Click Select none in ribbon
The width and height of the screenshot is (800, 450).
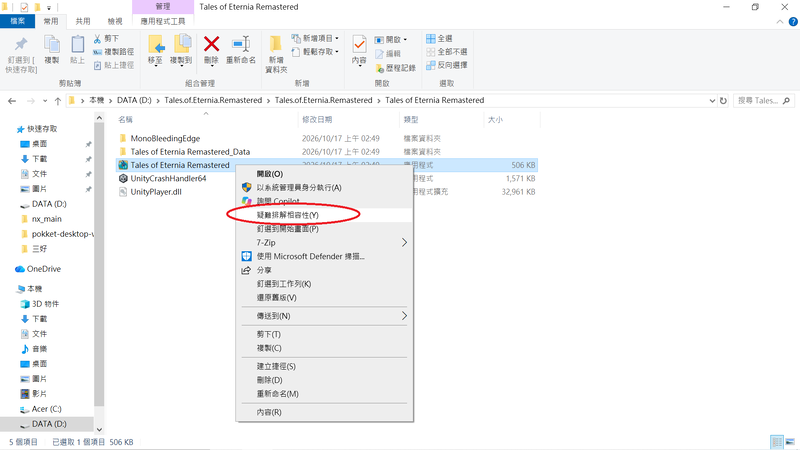[446, 52]
